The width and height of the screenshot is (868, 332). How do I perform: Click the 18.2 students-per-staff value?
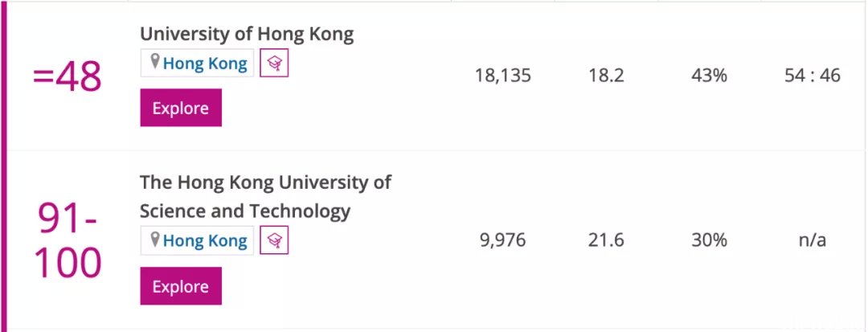point(606,76)
